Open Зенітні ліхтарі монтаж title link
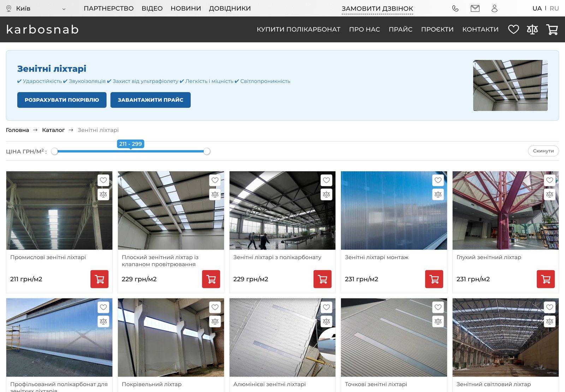The width and height of the screenshot is (565, 392). coord(376,257)
